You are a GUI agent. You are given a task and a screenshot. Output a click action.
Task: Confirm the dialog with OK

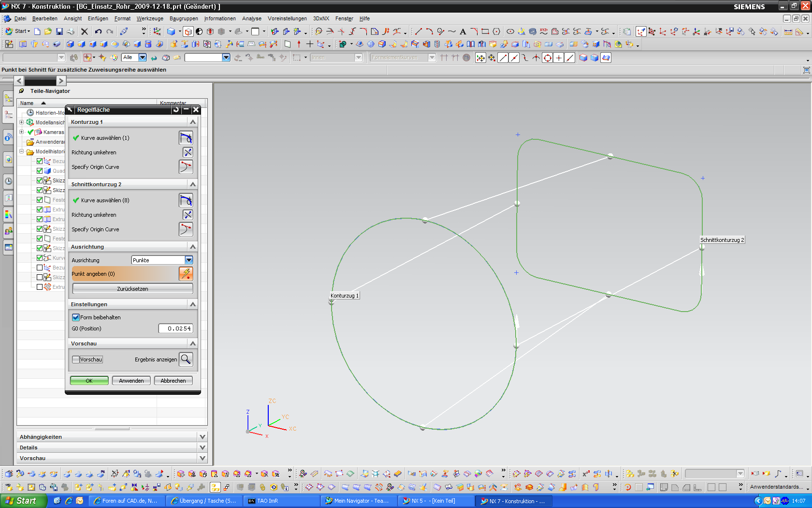89,381
